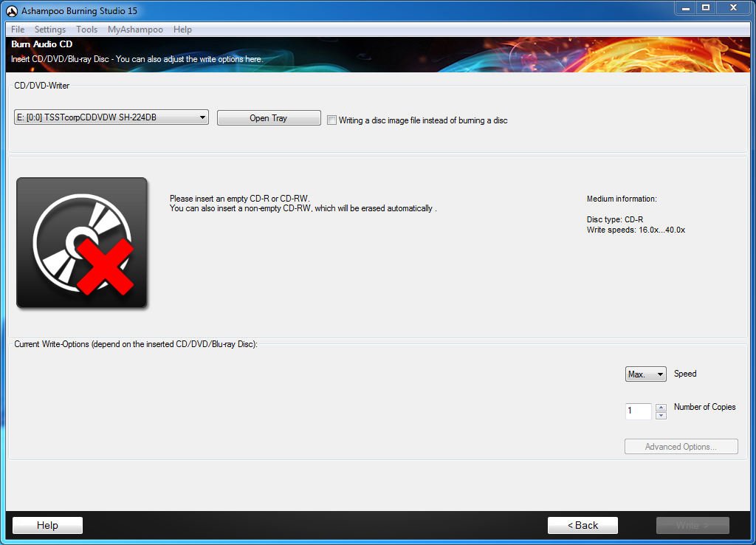Go back with the < Back button
756x545 pixels.
(583, 525)
